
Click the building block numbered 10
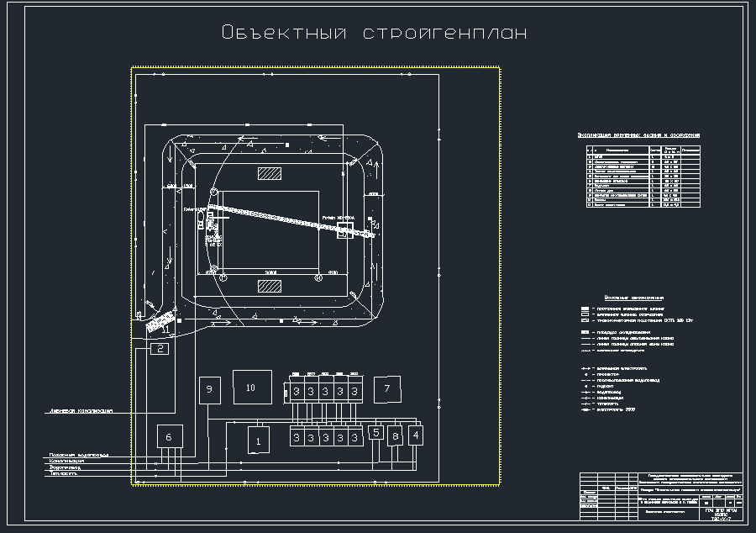coord(252,388)
